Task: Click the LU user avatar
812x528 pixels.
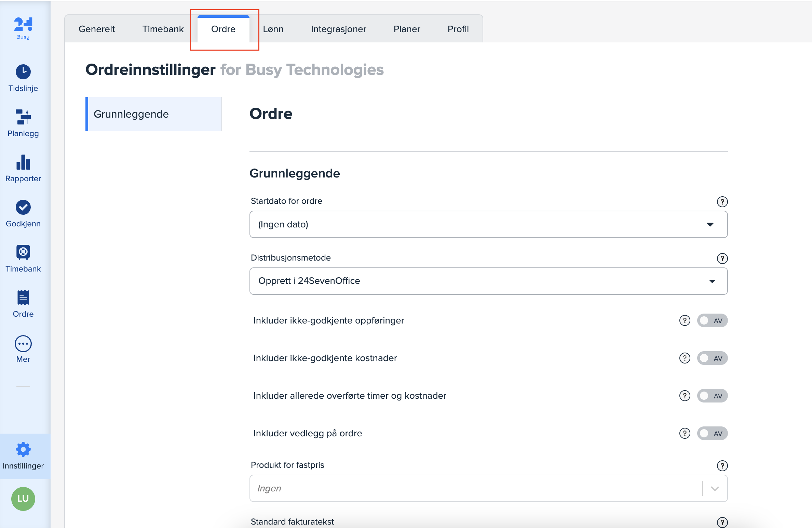Action: pos(23,499)
